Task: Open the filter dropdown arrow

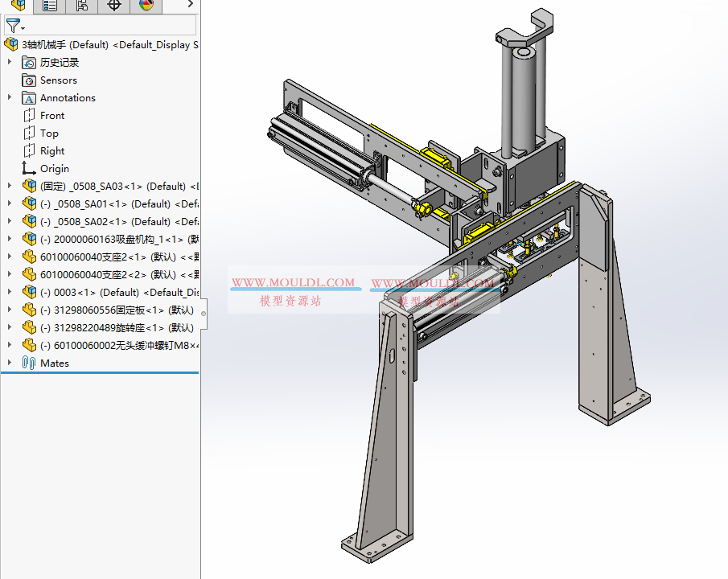Action: click(x=22, y=27)
